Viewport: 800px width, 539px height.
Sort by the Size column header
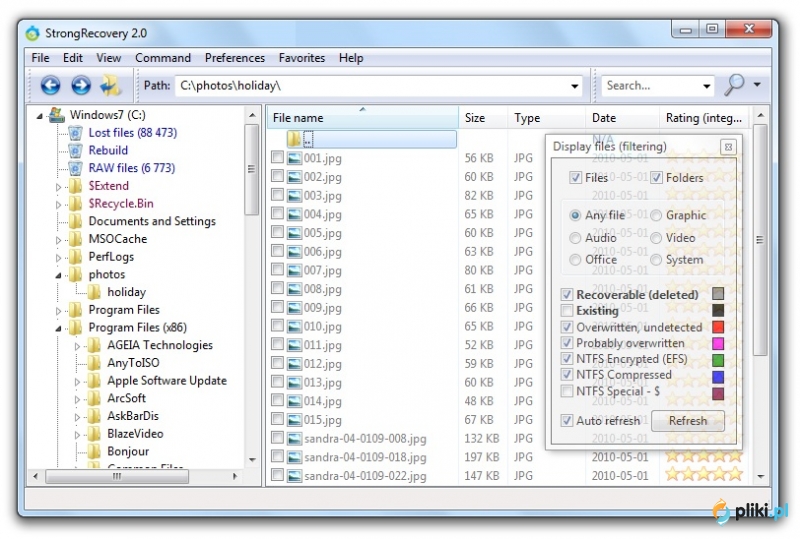(483, 117)
